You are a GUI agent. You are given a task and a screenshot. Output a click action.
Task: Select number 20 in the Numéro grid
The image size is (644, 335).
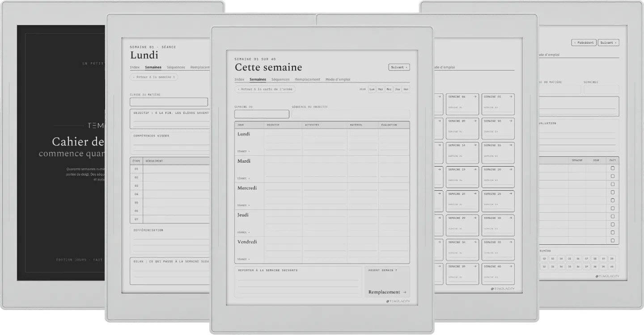tap(612, 259)
